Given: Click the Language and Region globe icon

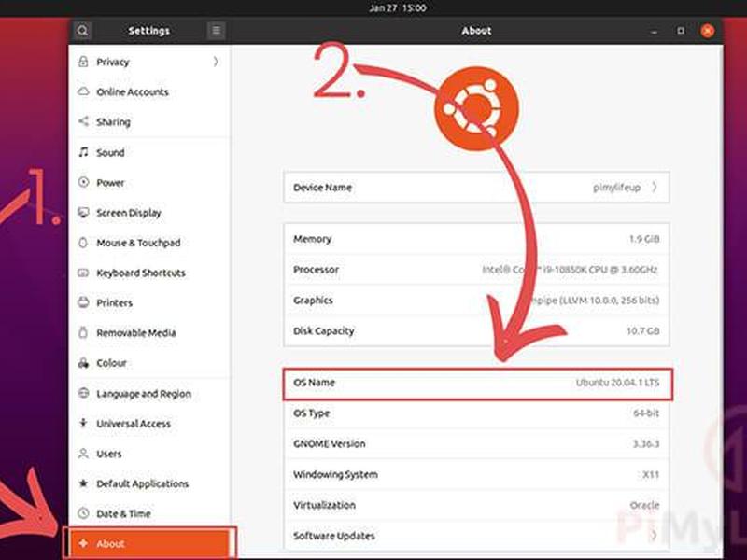Looking at the screenshot, I should [83, 393].
